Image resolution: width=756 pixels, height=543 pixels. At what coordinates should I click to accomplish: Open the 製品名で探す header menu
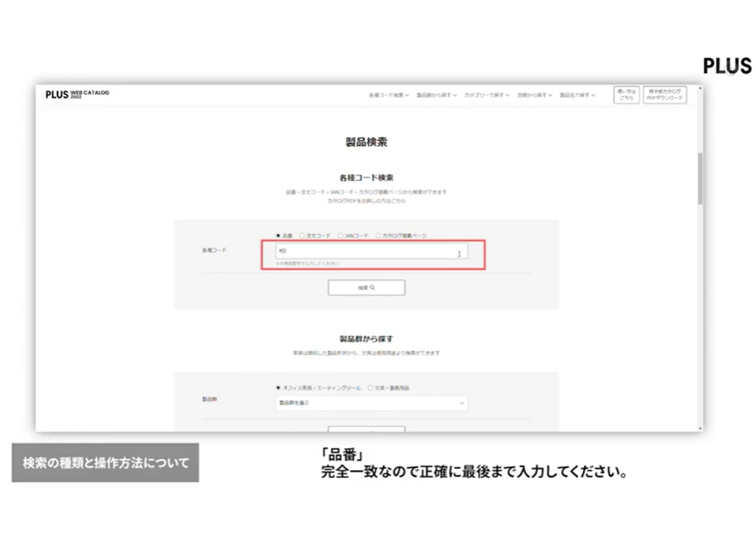[578, 95]
